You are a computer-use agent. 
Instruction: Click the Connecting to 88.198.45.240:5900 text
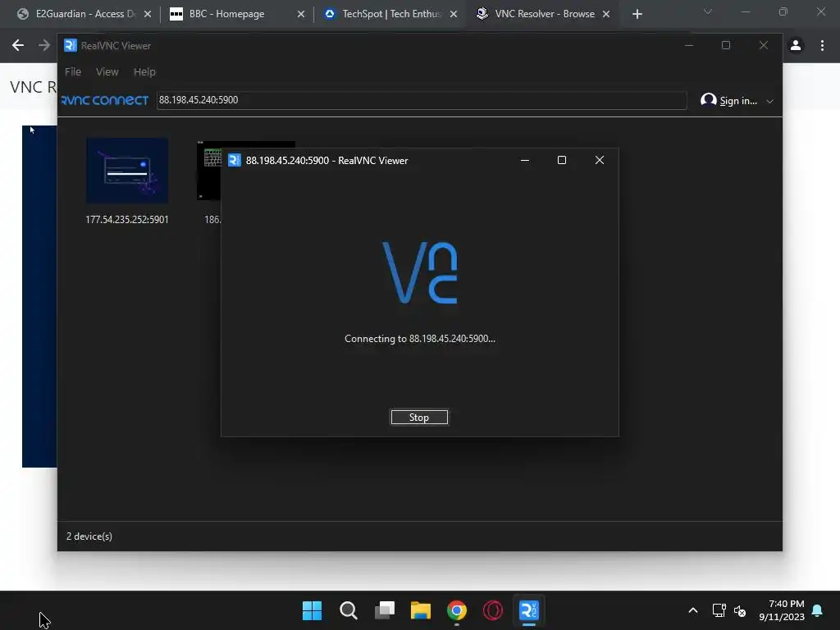(x=419, y=339)
